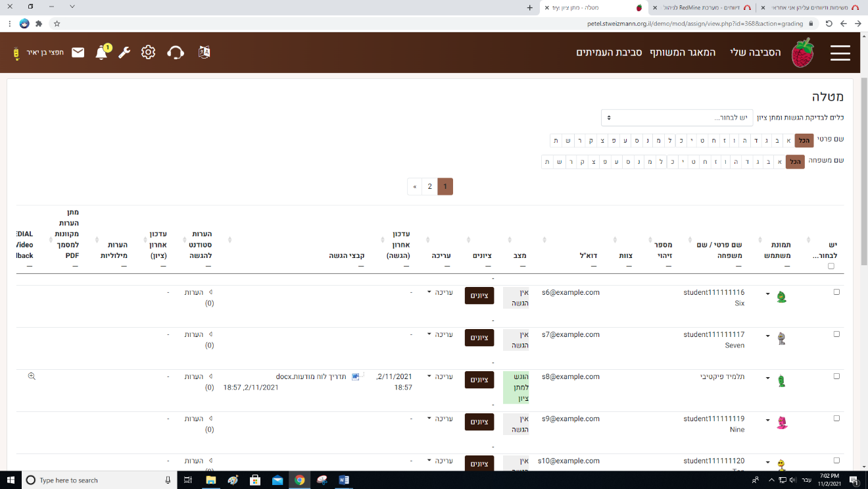868x489 pixels.
Task: Open the language translate icon
Action: point(204,53)
